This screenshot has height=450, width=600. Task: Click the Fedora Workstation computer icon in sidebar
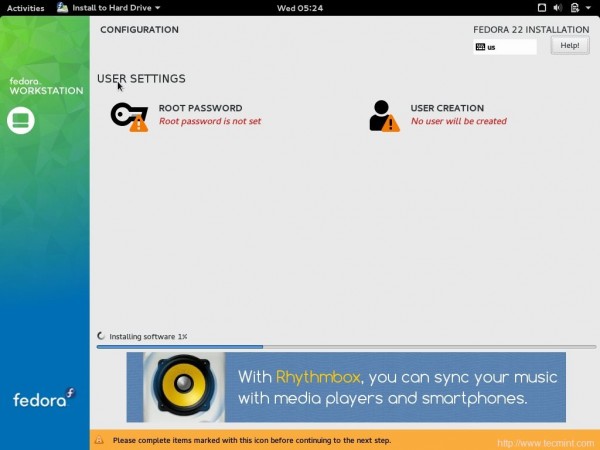pyautogui.click(x=21, y=121)
